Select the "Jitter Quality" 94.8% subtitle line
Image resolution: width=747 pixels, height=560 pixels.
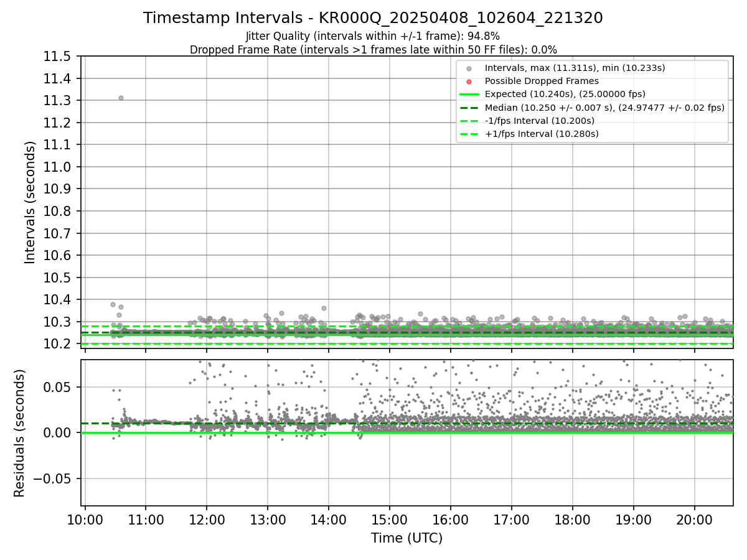[373, 36]
